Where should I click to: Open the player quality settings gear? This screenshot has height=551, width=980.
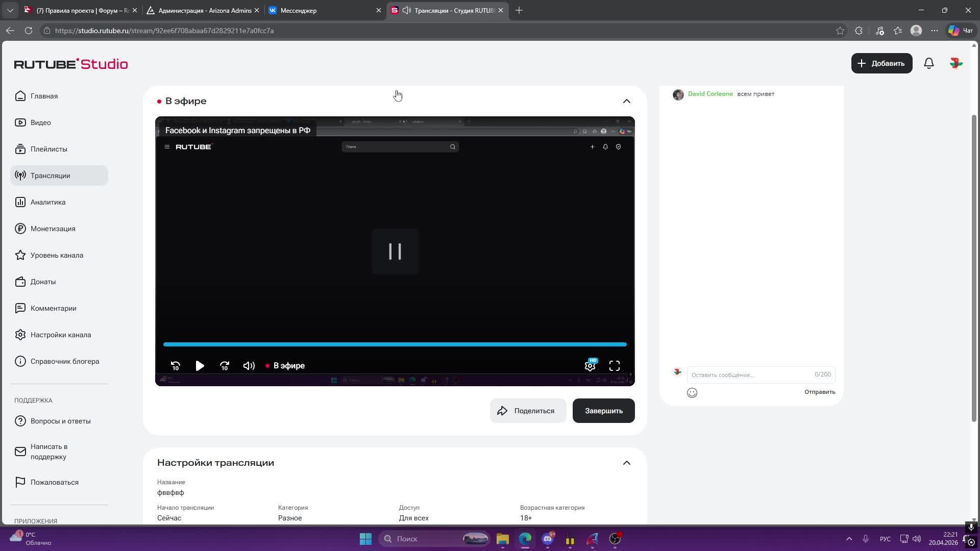[590, 365]
